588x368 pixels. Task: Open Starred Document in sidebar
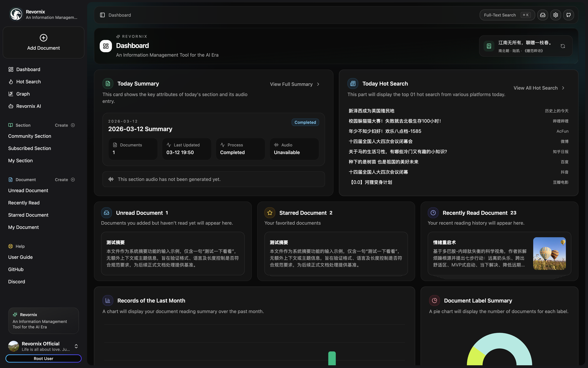(x=28, y=215)
